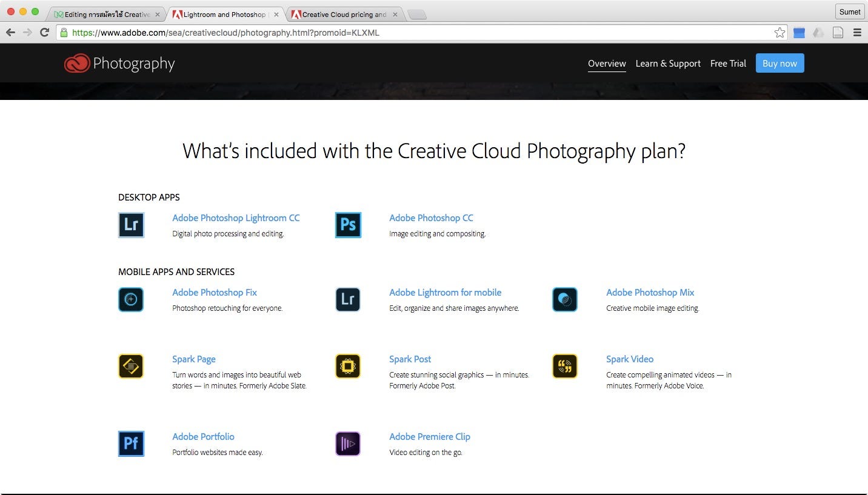The width and height of the screenshot is (868, 495).
Task: Open the Adobe Premiere Clip link
Action: pos(430,437)
